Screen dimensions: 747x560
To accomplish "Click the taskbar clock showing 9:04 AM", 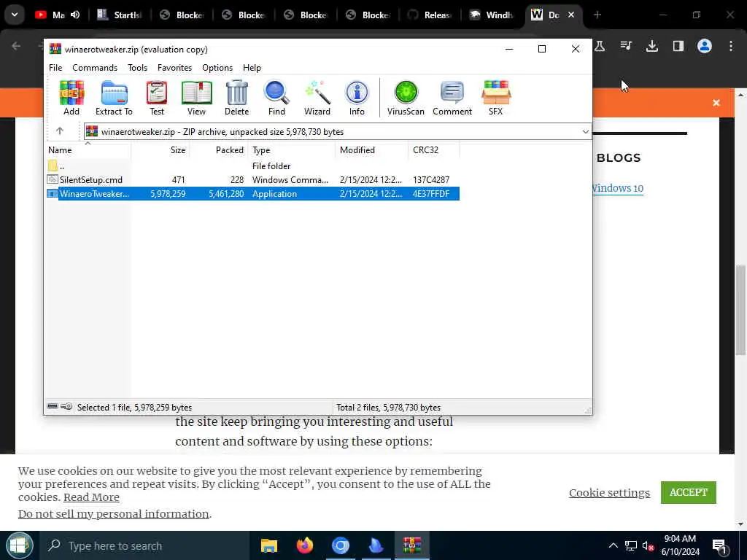I will tap(681, 545).
